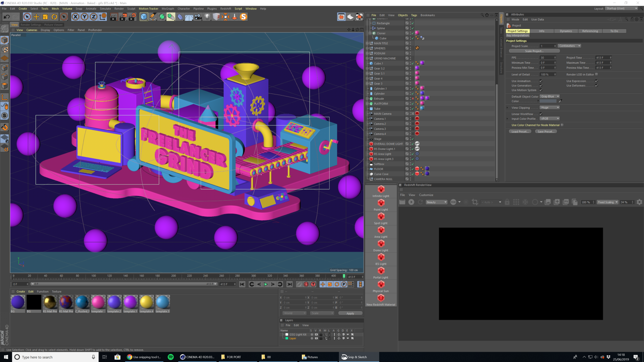
Task: Click Record Active Objects red button
Action: [x=306, y=284]
